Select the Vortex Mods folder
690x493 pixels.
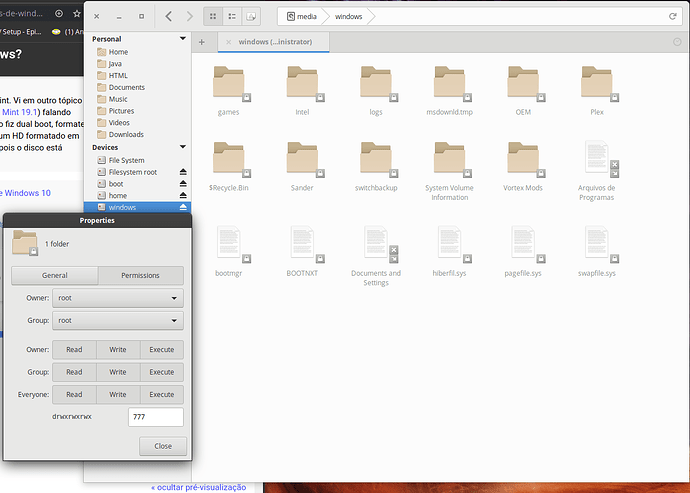click(523, 166)
